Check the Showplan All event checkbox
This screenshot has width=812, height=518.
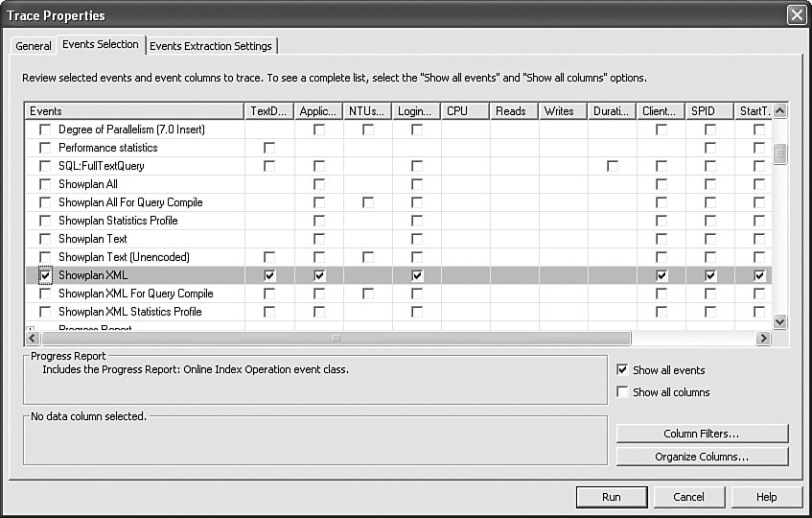click(x=45, y=184)
